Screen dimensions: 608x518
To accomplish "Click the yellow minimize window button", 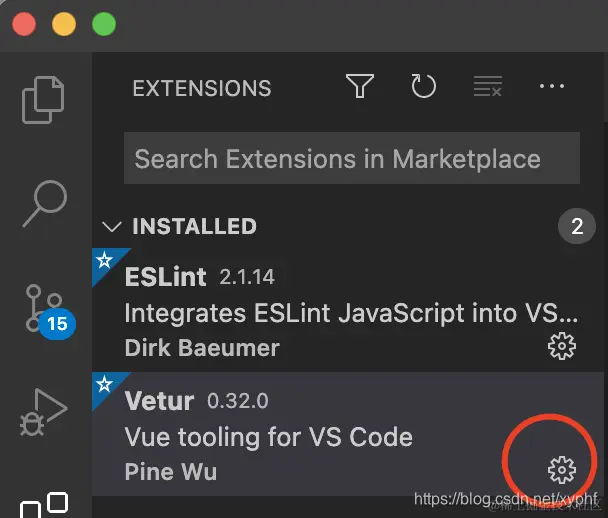I will click(x=63, y=23).
